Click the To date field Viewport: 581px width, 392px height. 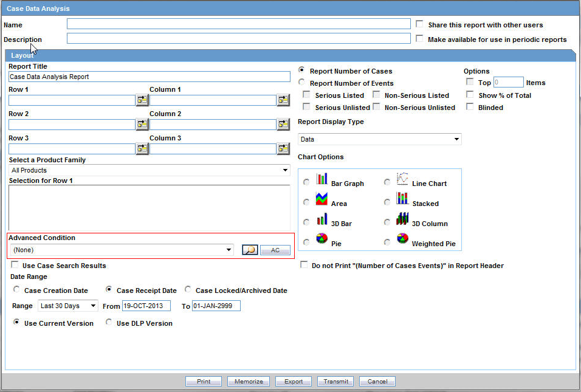pos(216,306)
